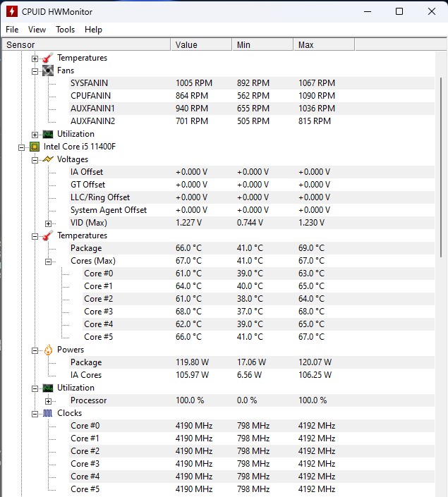Select the System Agent Offset row
The width and height of the screenshot is (448, 497).
click(252, 210)
